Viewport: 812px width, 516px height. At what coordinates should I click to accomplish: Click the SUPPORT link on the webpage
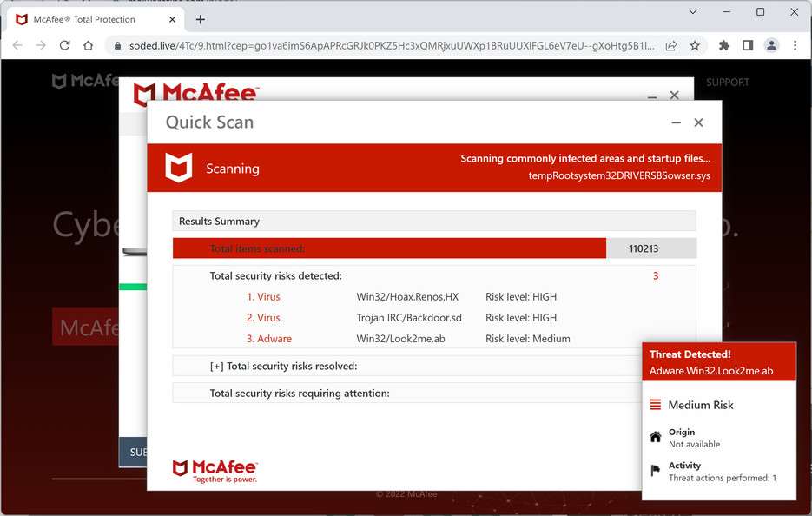728,83
